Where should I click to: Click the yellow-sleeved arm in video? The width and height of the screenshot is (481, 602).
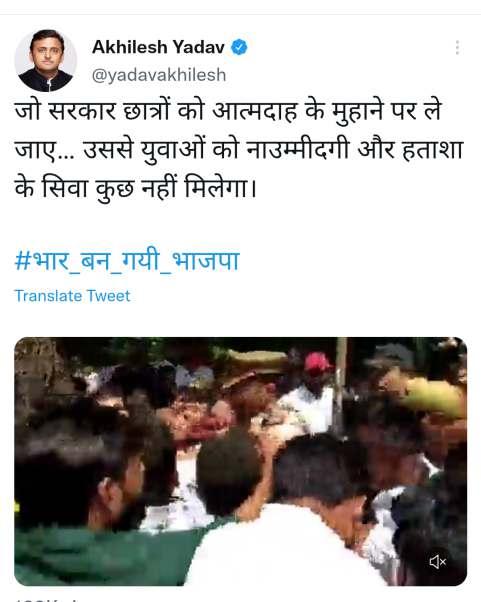coord(432,396)
